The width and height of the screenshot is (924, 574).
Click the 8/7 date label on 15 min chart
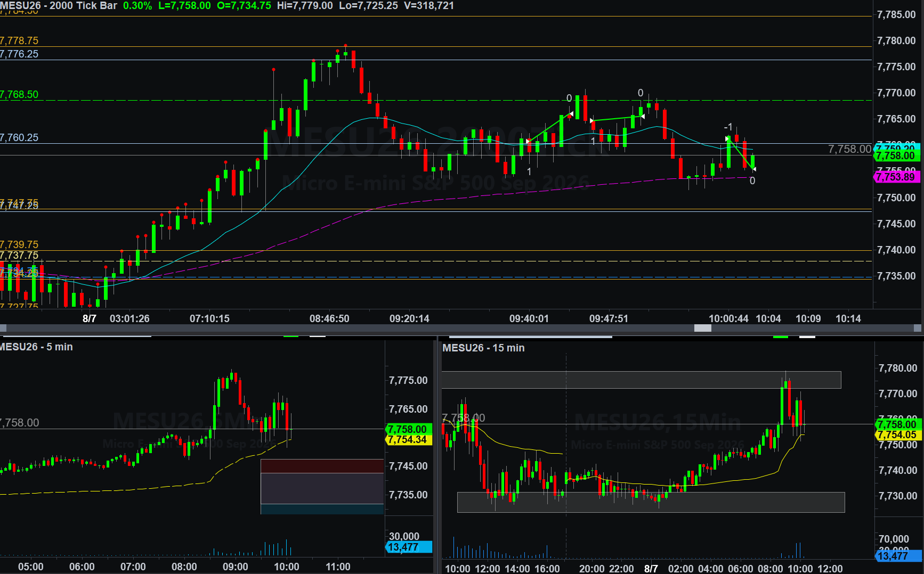(651, 569)
